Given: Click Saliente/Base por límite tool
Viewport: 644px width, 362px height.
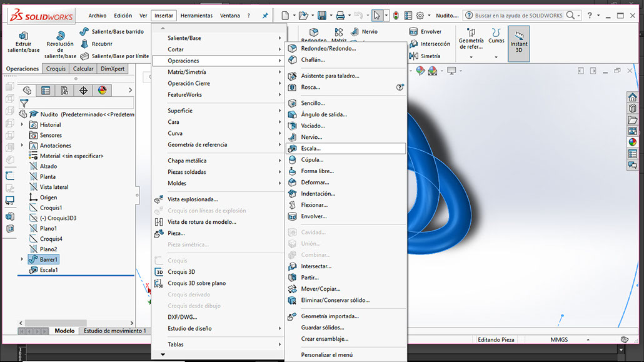Looking at the screenshot, I should click(x=114, y=56).
